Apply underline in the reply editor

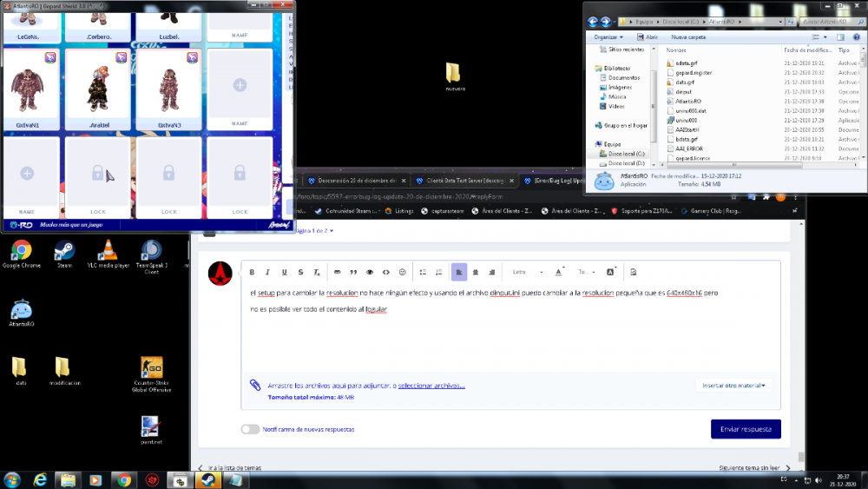pyautogui.click(x=285, y=272)
